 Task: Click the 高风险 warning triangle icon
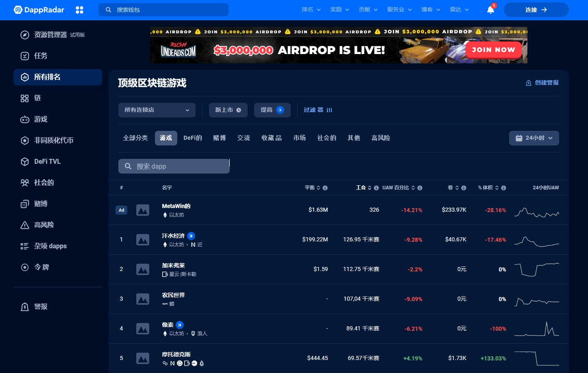(x=25, y=225)
